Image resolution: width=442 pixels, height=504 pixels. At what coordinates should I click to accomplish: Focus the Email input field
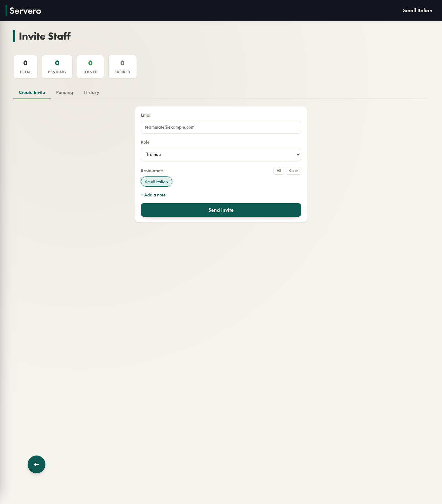coord(221,127)
